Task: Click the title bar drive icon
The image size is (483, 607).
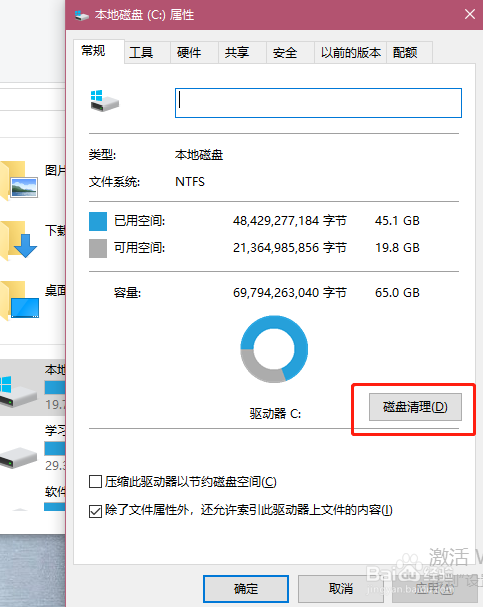Action: coord(82,15)
